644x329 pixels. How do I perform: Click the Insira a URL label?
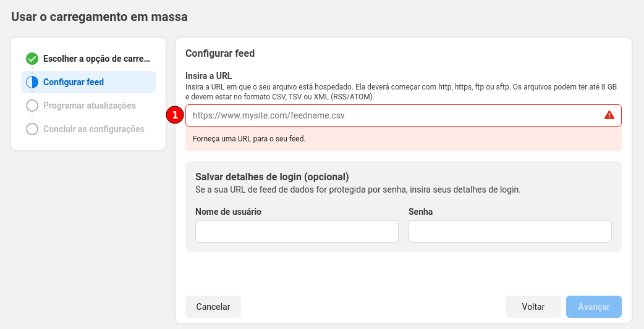coord(209,76)
